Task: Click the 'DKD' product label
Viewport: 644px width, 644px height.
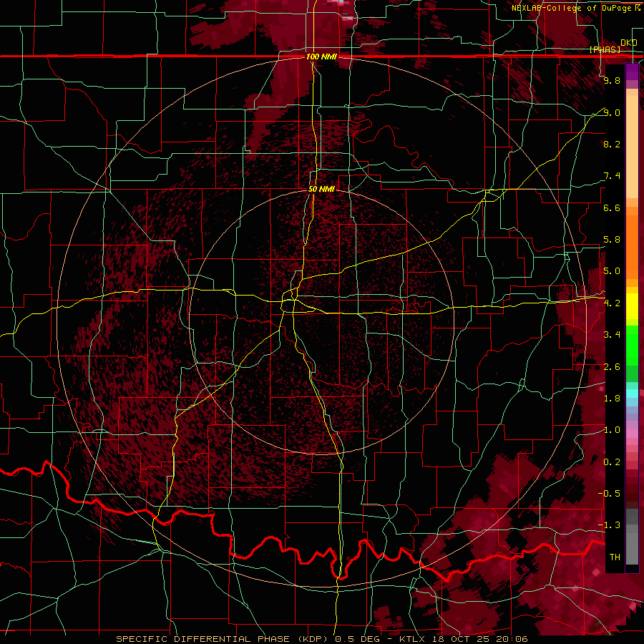Action: 628,43
